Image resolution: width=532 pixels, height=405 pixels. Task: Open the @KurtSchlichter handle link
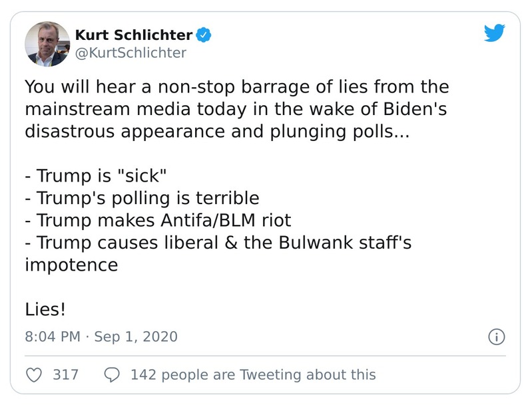[131, 53]
